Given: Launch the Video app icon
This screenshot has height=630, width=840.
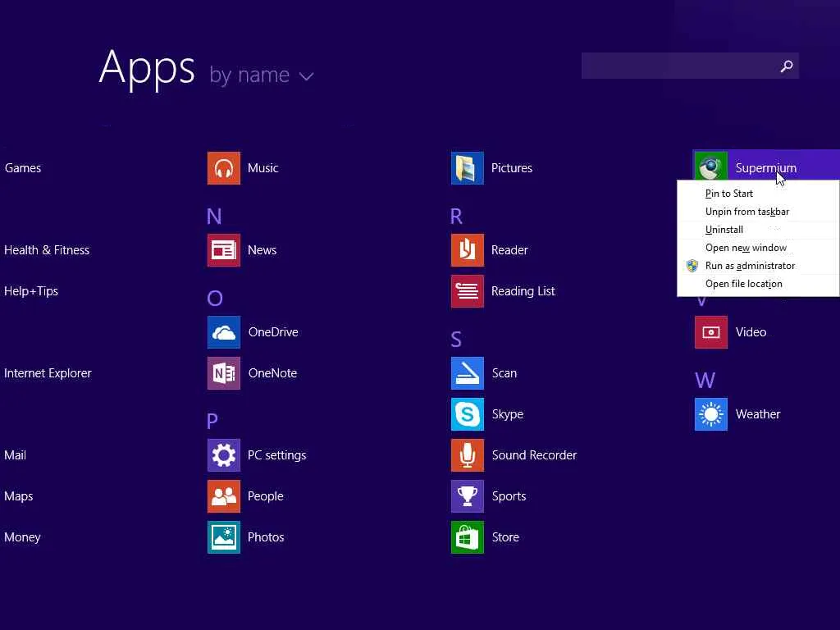Looking at the screenshot, I should coord(711,332).
